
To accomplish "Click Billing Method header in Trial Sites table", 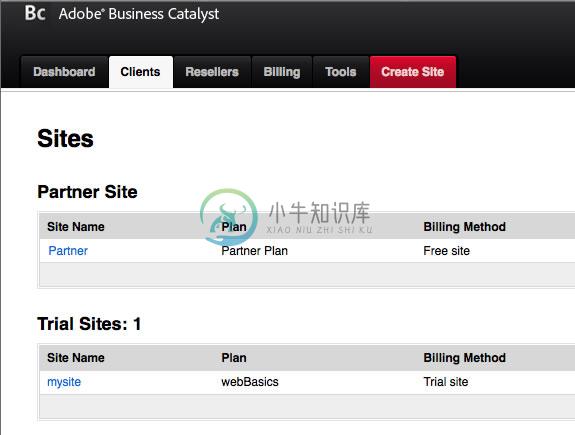I will click(x=465, y=358).
